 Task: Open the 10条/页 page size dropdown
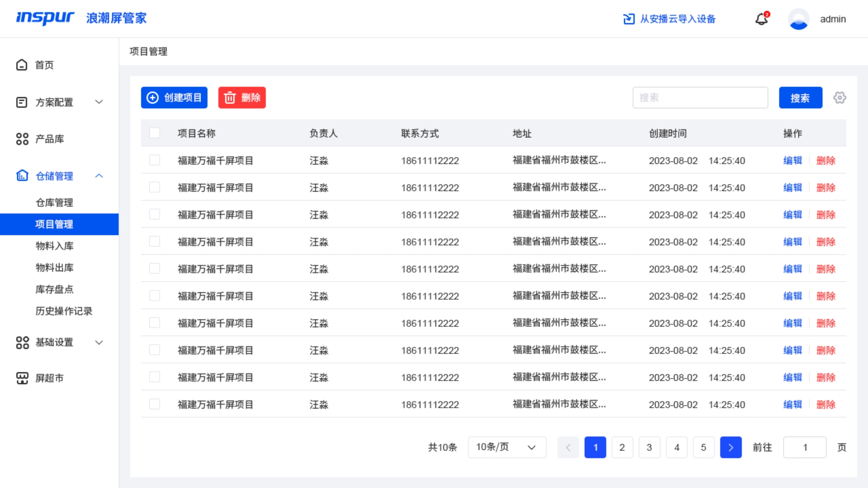[x=507, y=447]
